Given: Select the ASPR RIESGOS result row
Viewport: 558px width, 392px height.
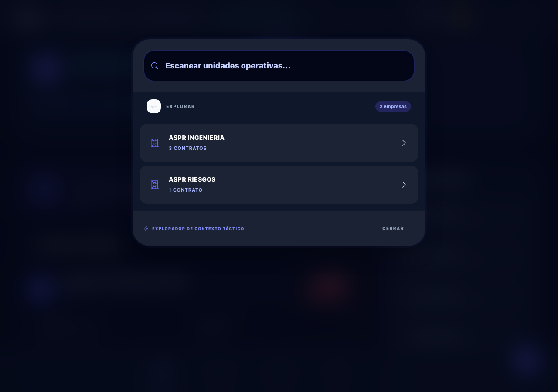Looking at the screenshot, I should [x=279, y=185].
